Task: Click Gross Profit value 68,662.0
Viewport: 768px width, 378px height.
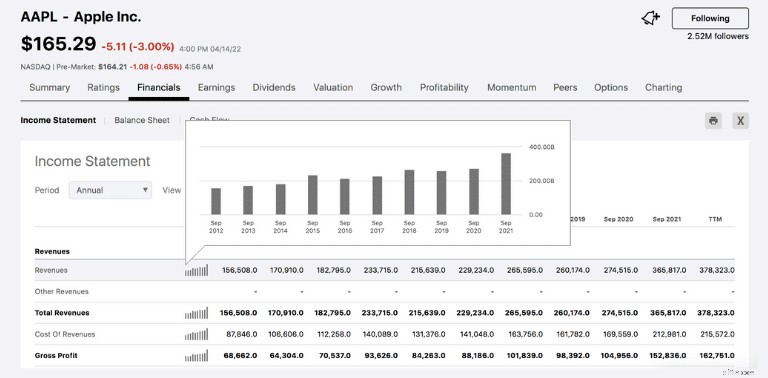Action: click(x=240, y=355)
